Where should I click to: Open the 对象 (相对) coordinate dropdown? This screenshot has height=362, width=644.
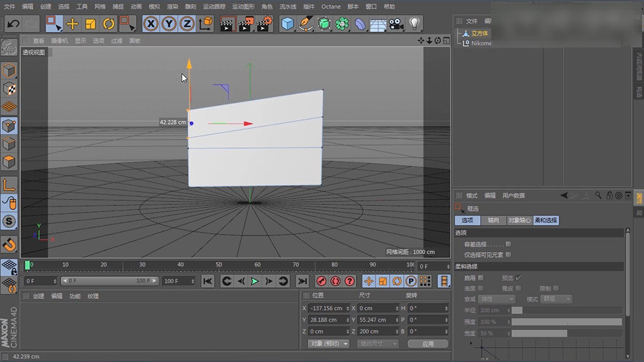tap(329, 343)
